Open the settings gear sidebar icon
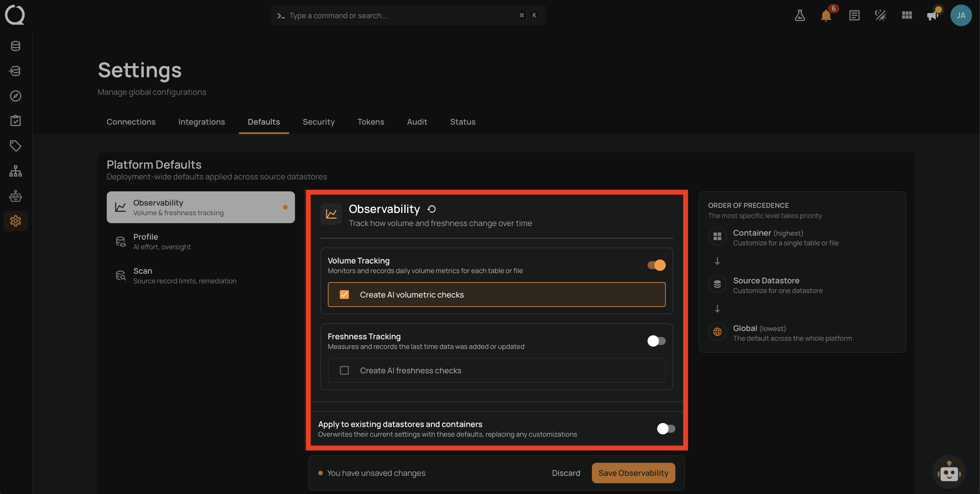980x494 pixels. point(16,221)
